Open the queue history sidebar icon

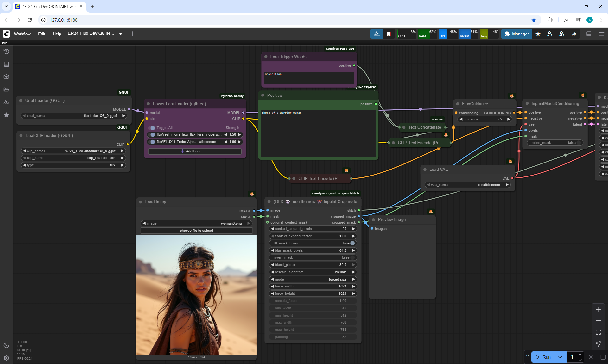[6, 52]
